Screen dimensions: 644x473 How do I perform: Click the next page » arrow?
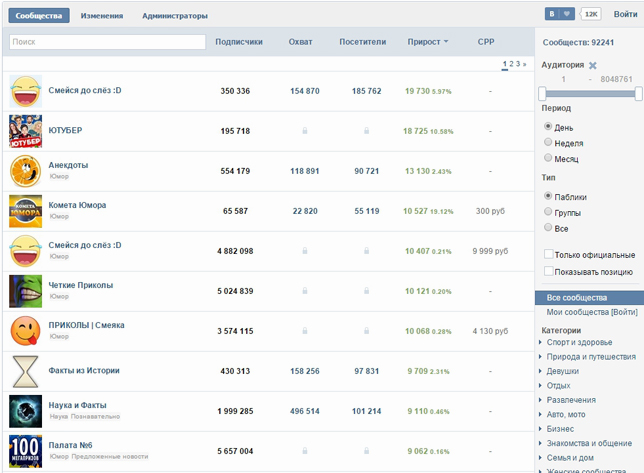(x=524, y=64)
